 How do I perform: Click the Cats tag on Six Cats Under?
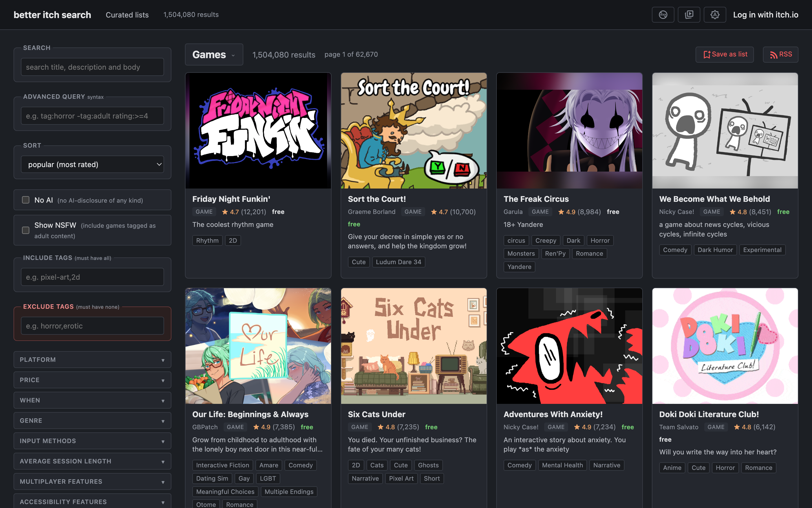pos(377,465)
